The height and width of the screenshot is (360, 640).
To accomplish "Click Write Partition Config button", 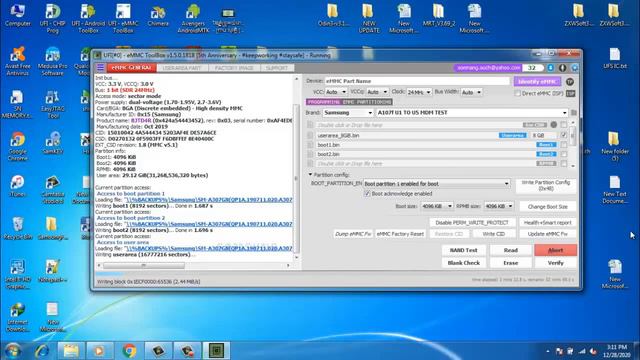I will (546, 186).
